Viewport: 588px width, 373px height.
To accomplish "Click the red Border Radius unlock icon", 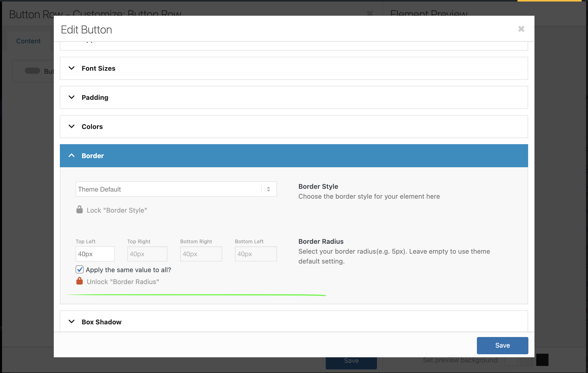I will 79,281.
